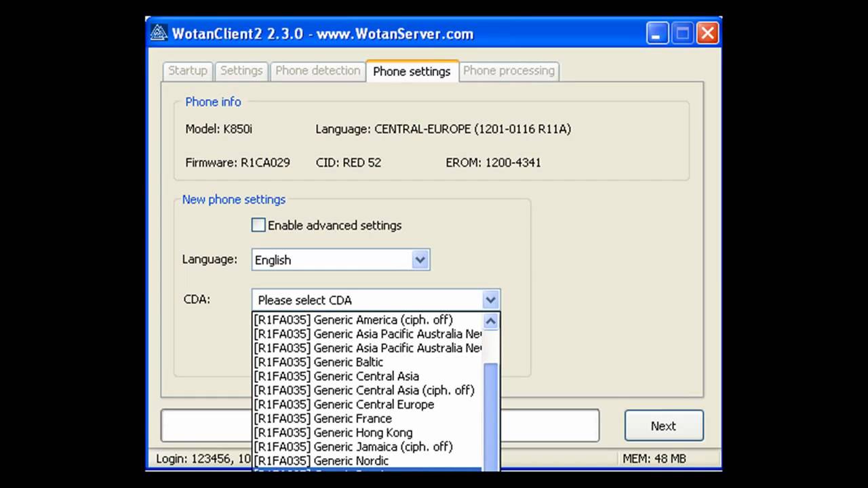The width and height of the screenshot is (868, 488).
Task: Click the MEM: 48 MB status entry
Action: [654, 459]
